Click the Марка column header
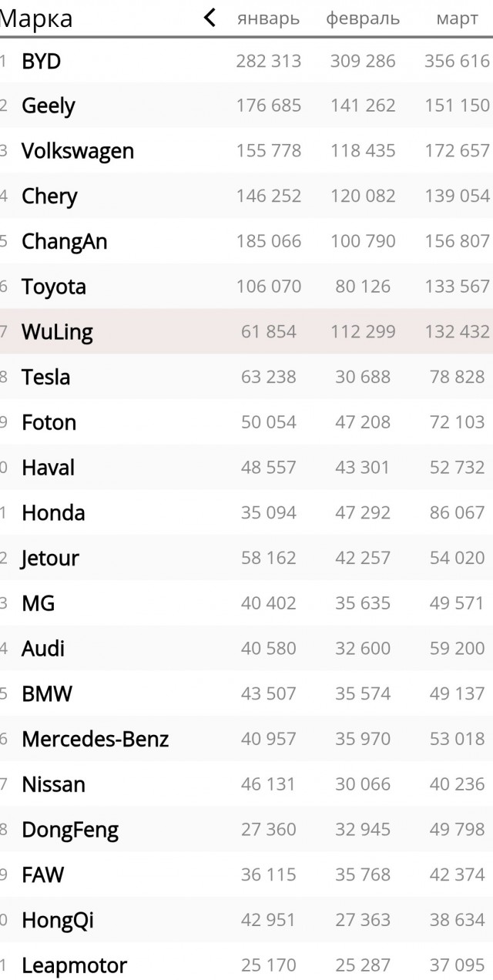Screen dimensions: 493x980 click(x=37, y=19)
